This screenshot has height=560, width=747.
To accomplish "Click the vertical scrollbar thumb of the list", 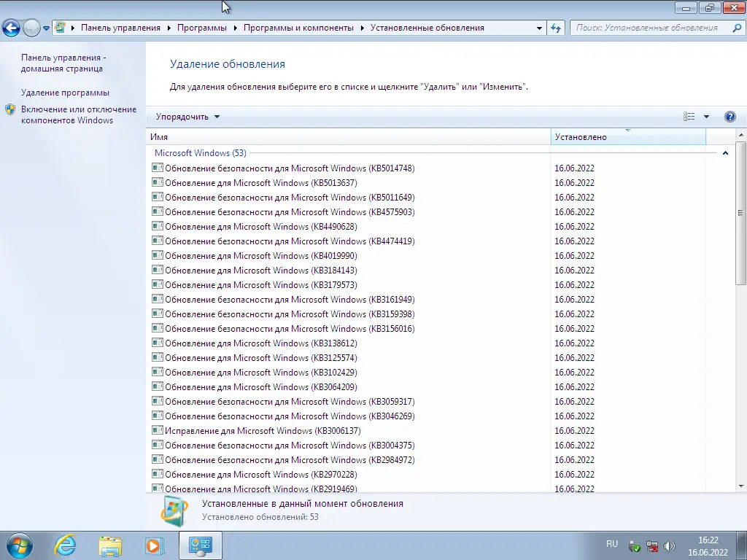I will [741, 213].
